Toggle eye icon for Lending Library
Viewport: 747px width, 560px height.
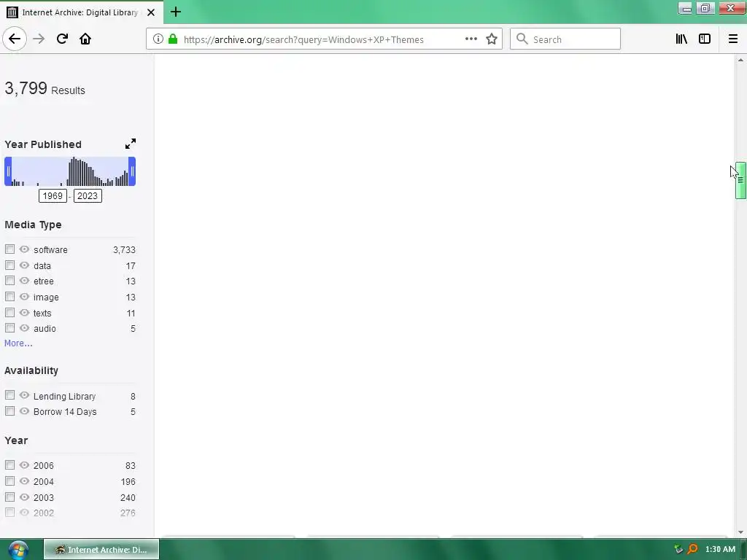(24, 395)
